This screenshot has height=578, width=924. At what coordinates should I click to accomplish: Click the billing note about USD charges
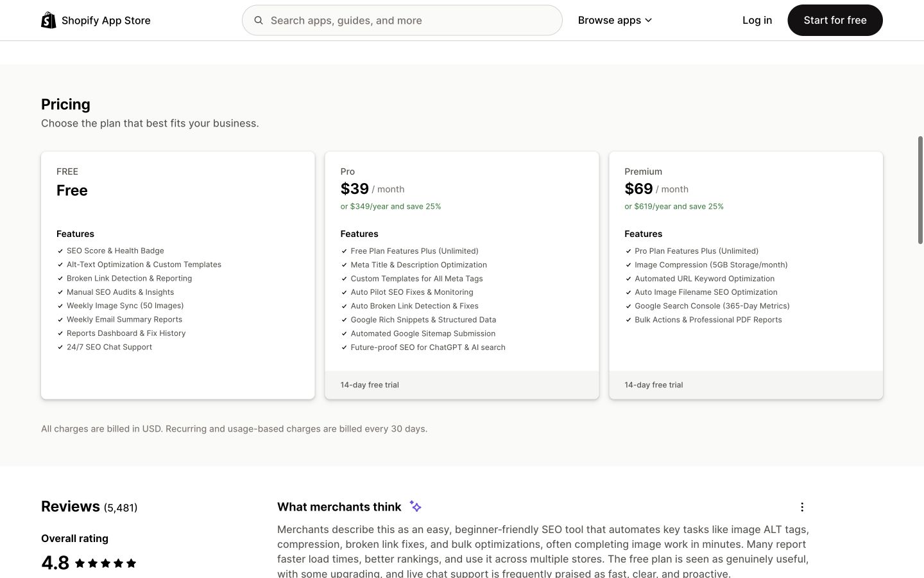click(x=234, y=428)
